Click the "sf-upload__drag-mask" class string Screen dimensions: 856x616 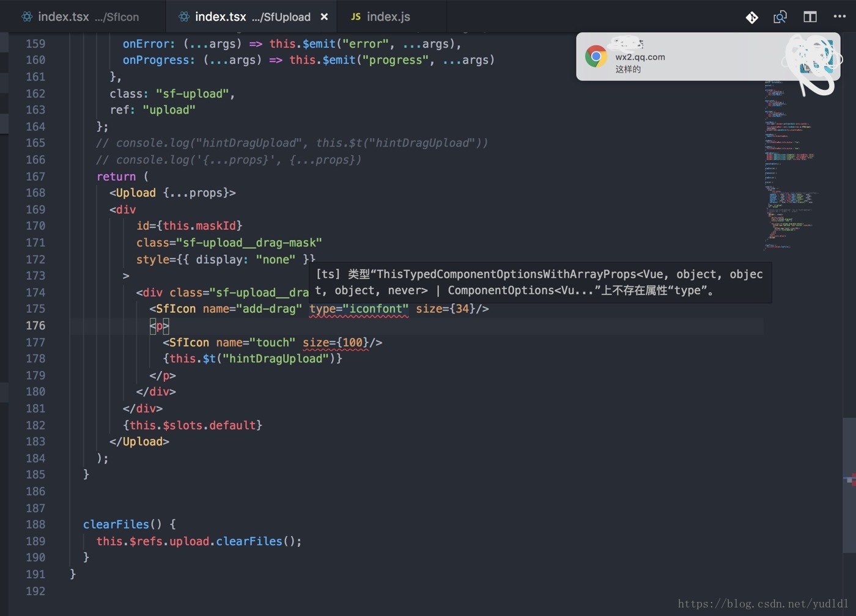(249, 243)
